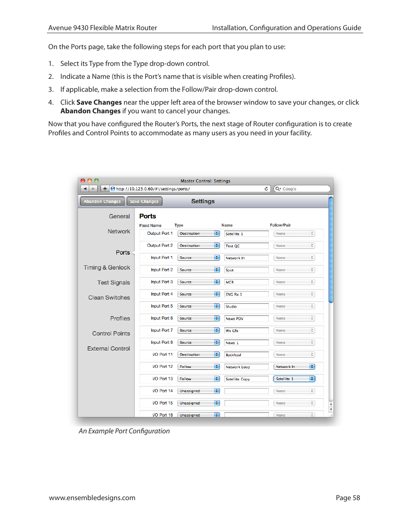The height and width of the screenshot is (532, 411).
Task: Open Type dropdown for Input Port 8
Action: (x=199, y=342)
